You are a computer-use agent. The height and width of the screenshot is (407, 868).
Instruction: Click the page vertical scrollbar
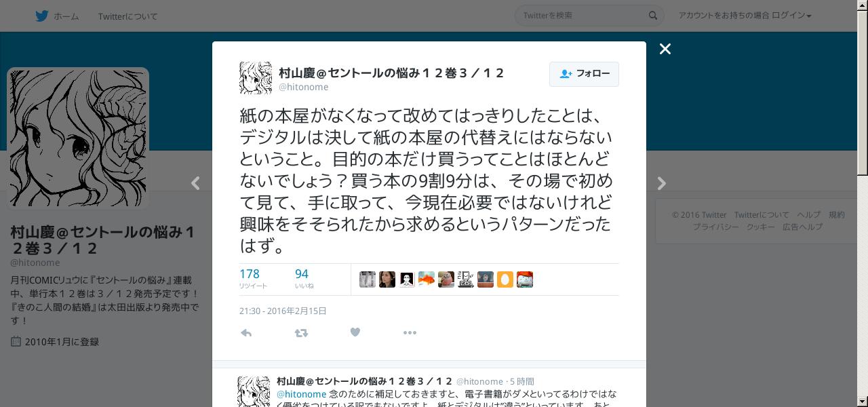(x=863, y=203)
